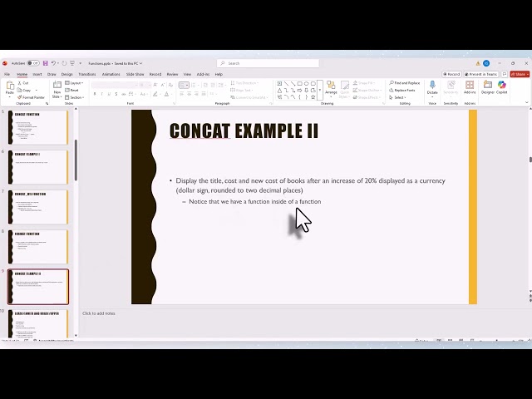Click the Record button at top right

tap(451, 74)
